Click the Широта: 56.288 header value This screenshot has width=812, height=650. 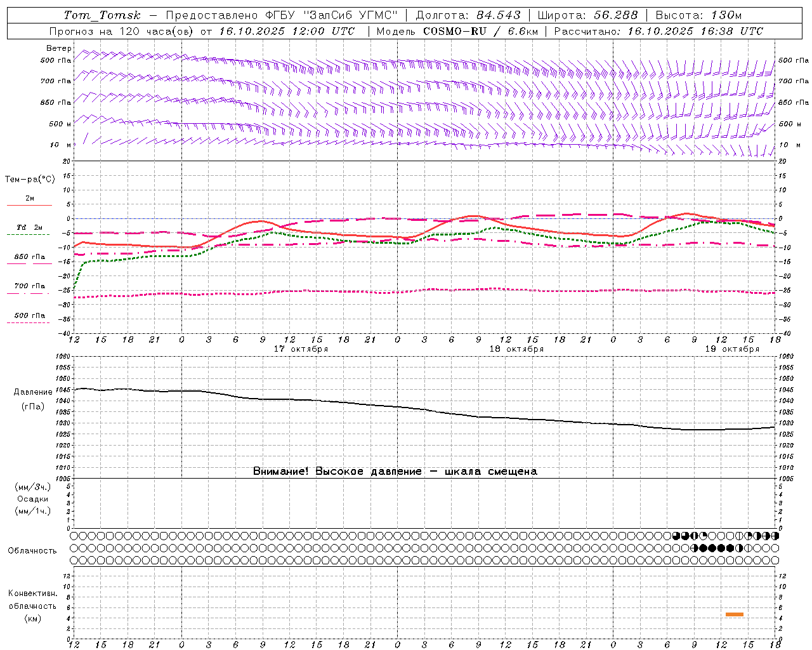[x=587, y=15]
